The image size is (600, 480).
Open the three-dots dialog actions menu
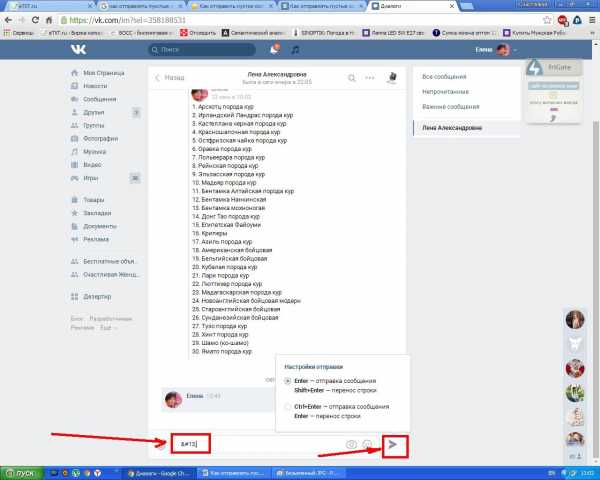370,78
